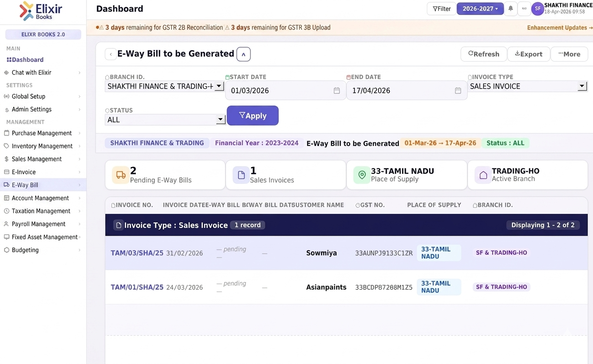
Task: Open invoice TAM/03/SHA/25
Action: click(137, 253)
